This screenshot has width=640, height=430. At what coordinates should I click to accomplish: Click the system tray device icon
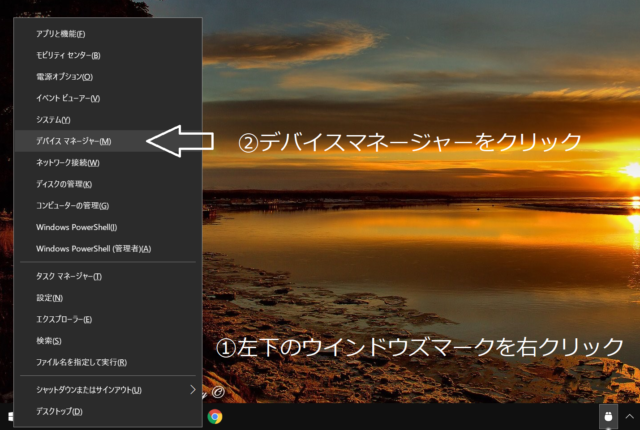click(x=608, y=417)
